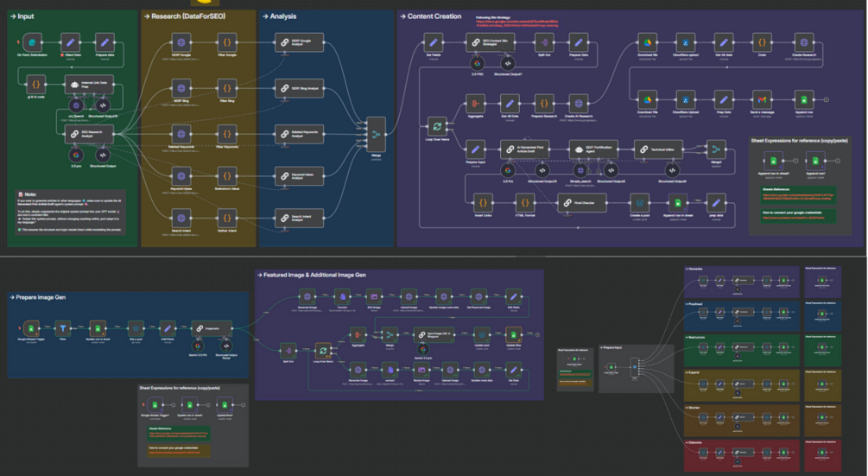Select the Send a message Gmail node
This screenshot has width=868, height=476.
point(762,99)
